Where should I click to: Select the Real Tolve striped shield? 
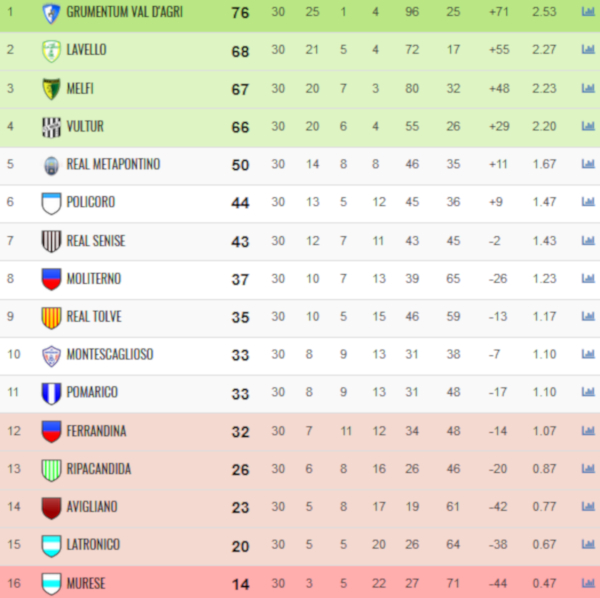coord(51,318)
